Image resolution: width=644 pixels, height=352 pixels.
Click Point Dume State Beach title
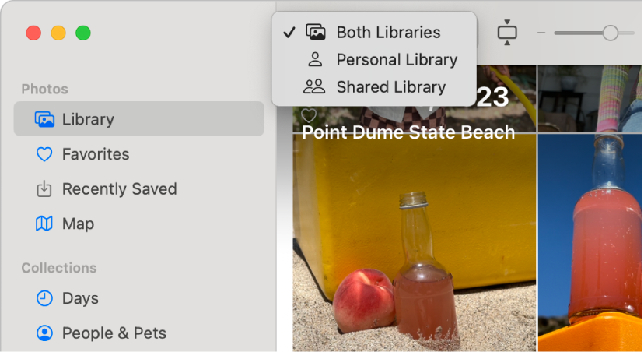click(x=408, y=132)
